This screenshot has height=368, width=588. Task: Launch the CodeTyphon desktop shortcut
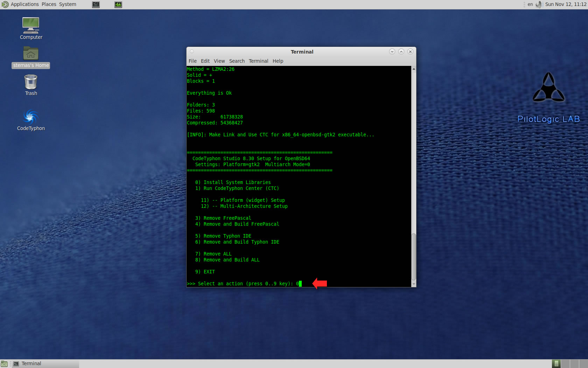(31, 120)
